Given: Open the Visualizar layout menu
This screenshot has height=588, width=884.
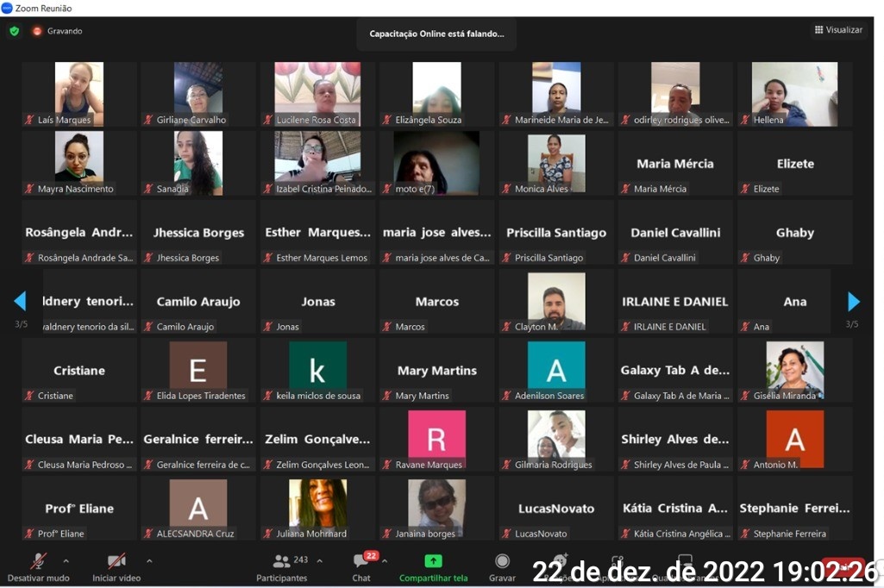Looking at the screenshot, I should coord(837,30).
